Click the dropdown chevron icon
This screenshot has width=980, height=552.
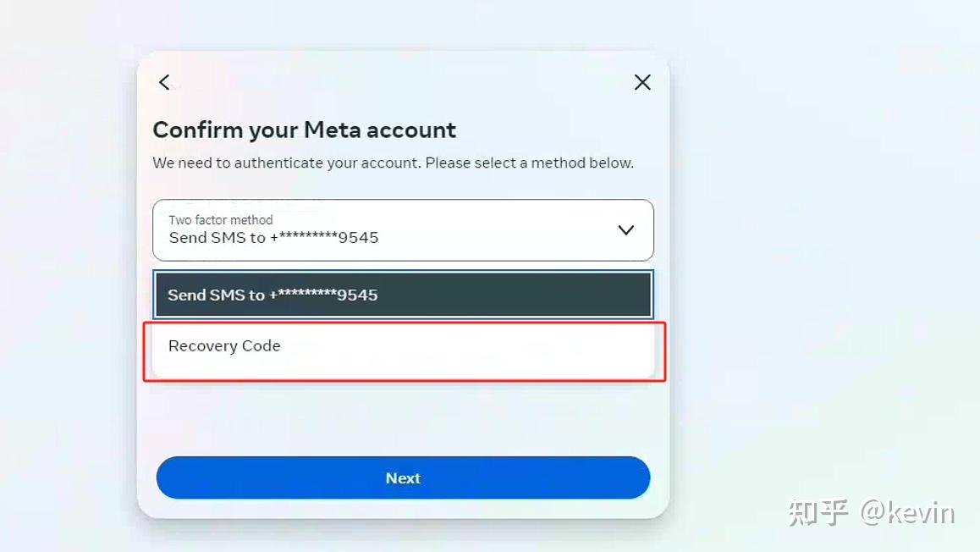625,229
